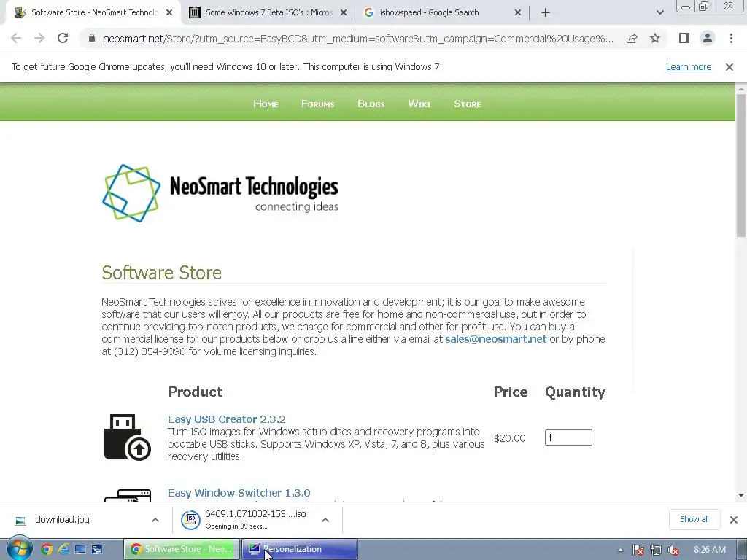
Task: Open the Chrome profile avatar
Action: coord(708,38)
